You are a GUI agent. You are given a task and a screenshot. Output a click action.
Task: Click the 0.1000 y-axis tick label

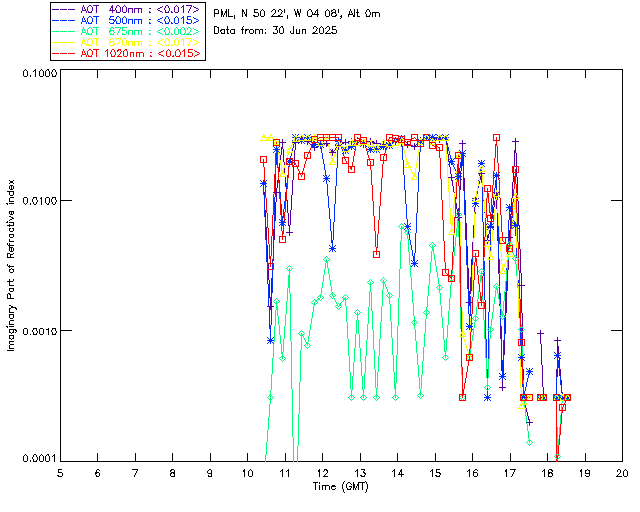(x=39, y=73)
